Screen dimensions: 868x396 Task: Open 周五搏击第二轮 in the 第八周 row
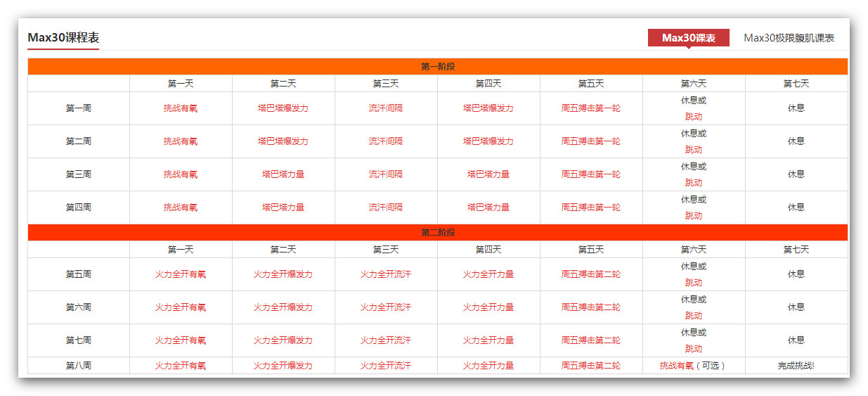(x=591, y=366)
